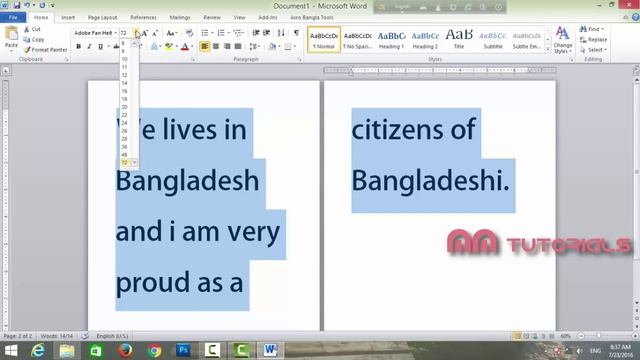This screenshot has height=360, width=640.
Task: Open Photoshop from taskbar
Action: 183,351
